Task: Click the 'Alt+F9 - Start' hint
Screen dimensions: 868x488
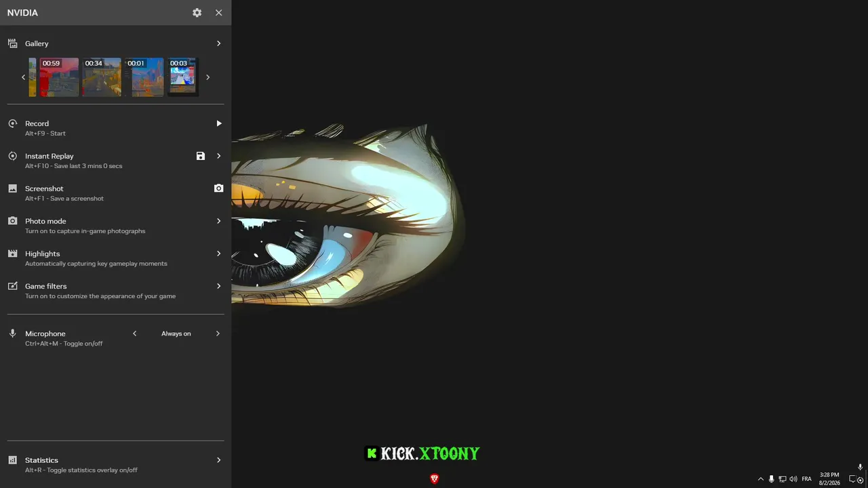Action: point(45,134)
